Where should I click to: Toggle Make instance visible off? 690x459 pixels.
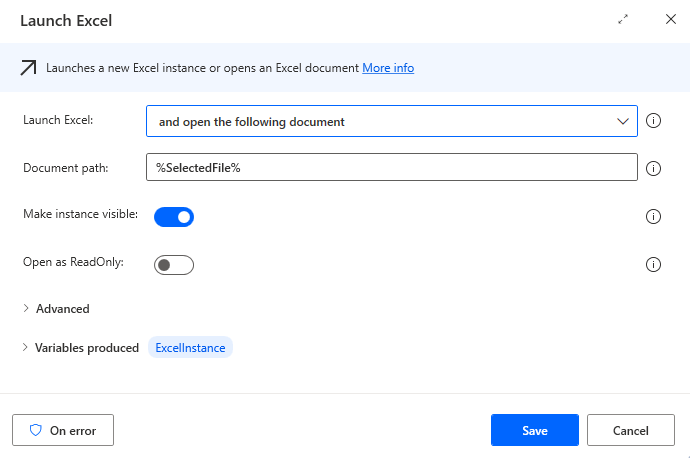[x=174, y=216]
